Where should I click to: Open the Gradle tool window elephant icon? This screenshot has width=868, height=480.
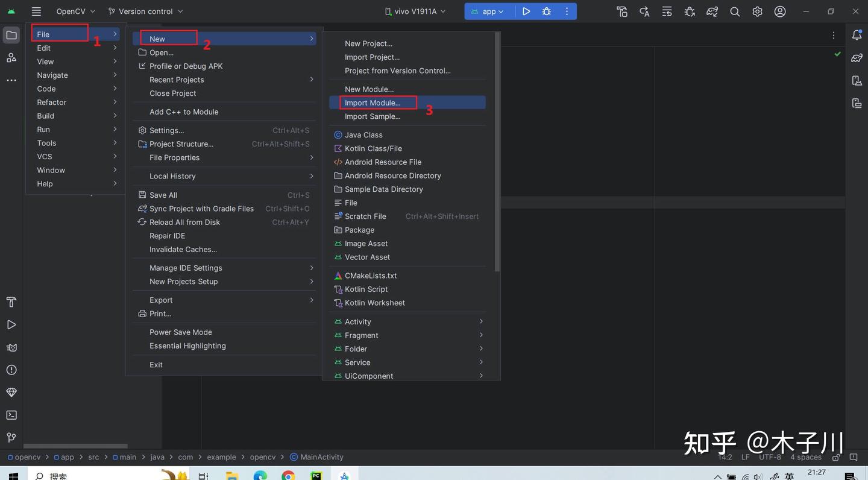(x=857, y=57)
